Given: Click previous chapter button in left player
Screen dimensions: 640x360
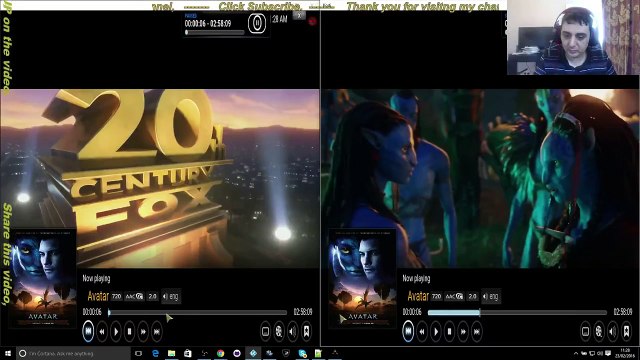Looking at the screenshot, I should (88, 331).
